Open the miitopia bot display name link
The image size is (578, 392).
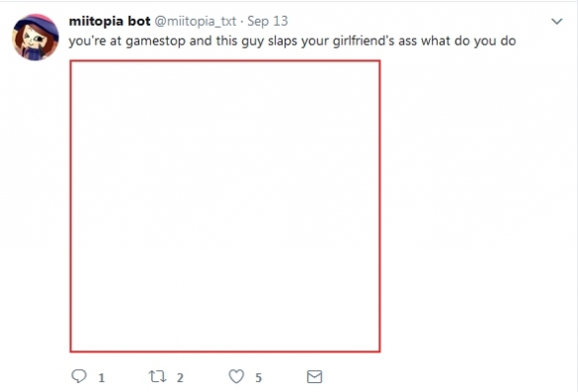pyautogui.click(x=110, y=21)
